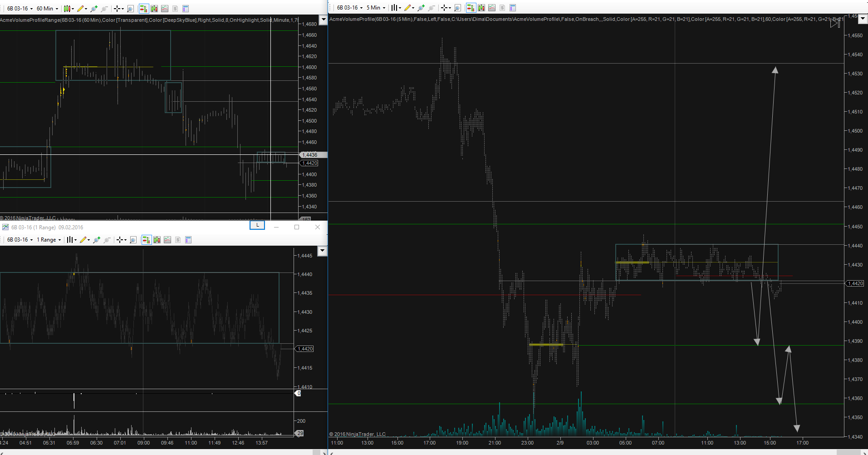Zoom in on the 1 Range chart
Viewport: 868px width, 455px height.
pyautogui.click(x=97, y=240)
